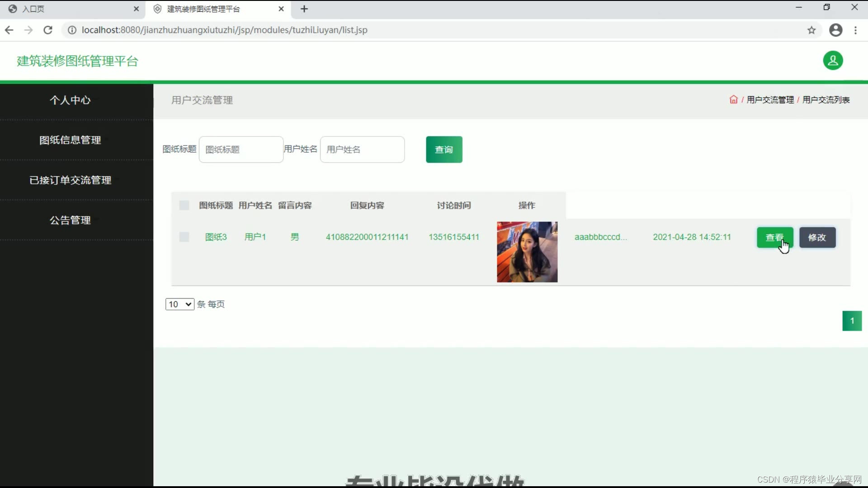Click the user photo thumbnail in row
Image resolution: width=868 pixels, height=488 pixels.
tap(527, 252)
